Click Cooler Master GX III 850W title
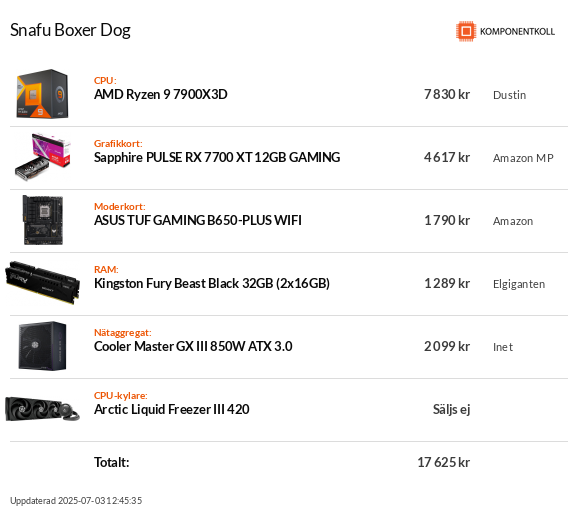This screenshot has height=514, width=577. (x=193, y=346)
